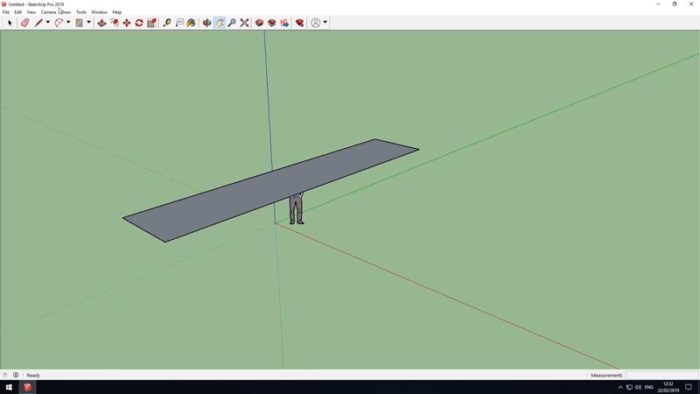This screenshot has height=394, width=700.
Task: Open the Tools menu
Action: pyautogui.click(x=81, y=12)
